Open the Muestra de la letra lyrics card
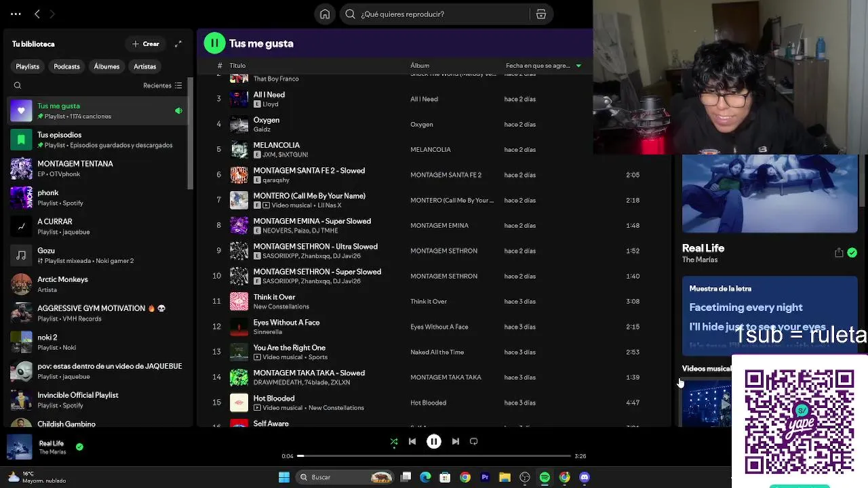The width and height of the screenshot is (868, 488). 770,315
